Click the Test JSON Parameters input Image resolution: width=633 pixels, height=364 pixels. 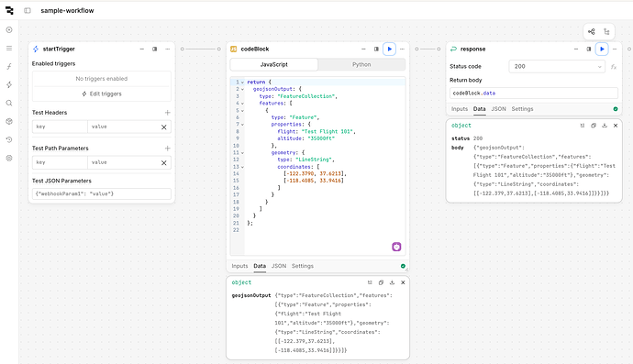[102, 193]
